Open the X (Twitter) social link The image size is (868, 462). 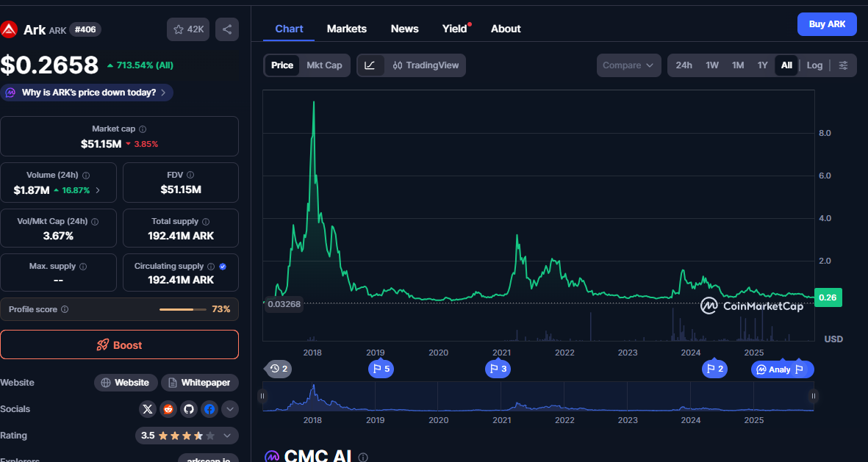point(148,409)
